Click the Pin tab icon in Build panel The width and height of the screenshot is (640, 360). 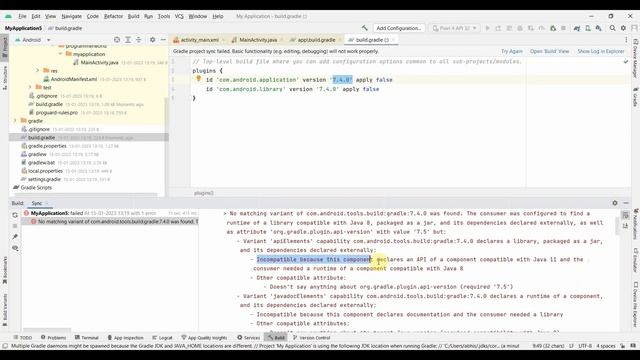pos(15,237)
